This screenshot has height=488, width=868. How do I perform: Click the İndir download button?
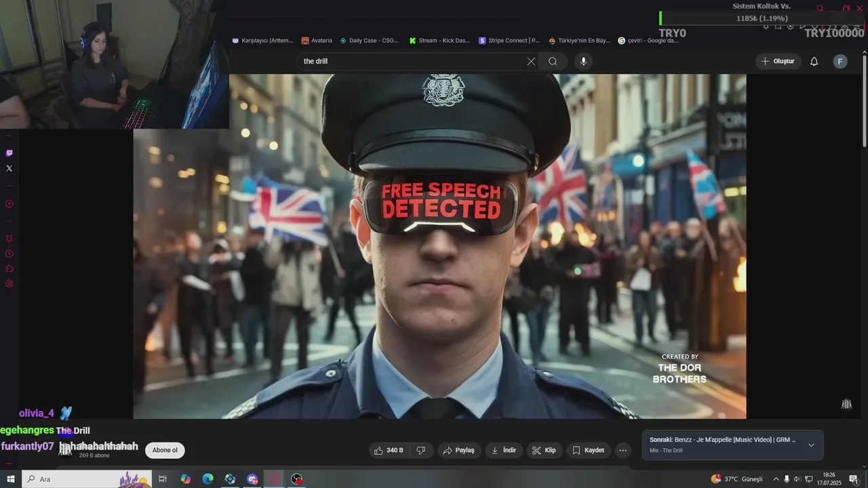point(504,450)
